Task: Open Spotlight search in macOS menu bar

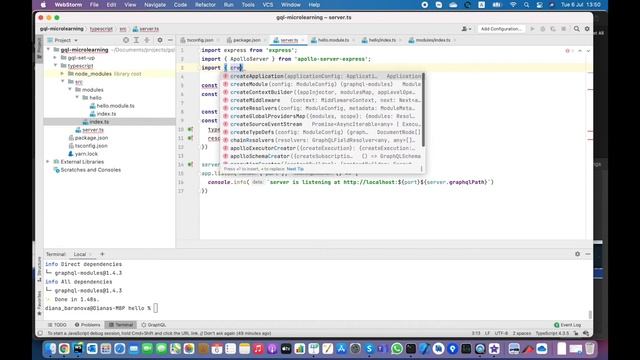Action: pyautogui.click(x=527, y=5)
